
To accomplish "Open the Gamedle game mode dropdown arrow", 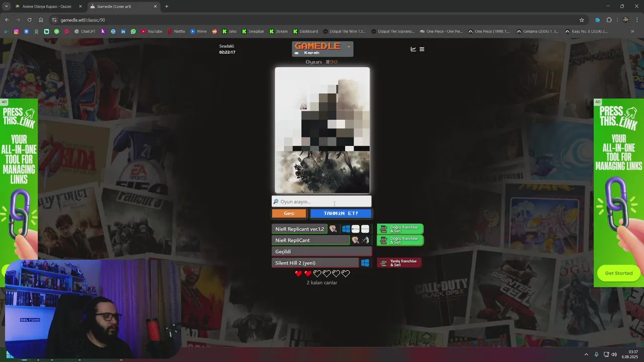I will click(x=348, y=47).
